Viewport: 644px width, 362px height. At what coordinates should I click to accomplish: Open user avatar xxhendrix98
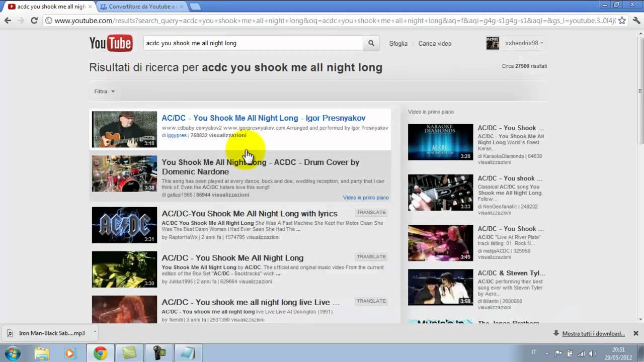(x=493, y=43)
